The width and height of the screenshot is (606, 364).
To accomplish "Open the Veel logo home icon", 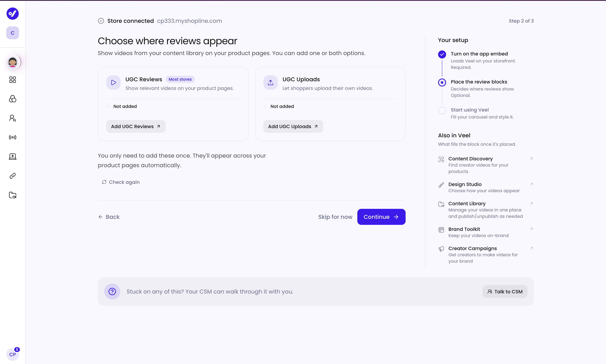I will pos(12,13).
